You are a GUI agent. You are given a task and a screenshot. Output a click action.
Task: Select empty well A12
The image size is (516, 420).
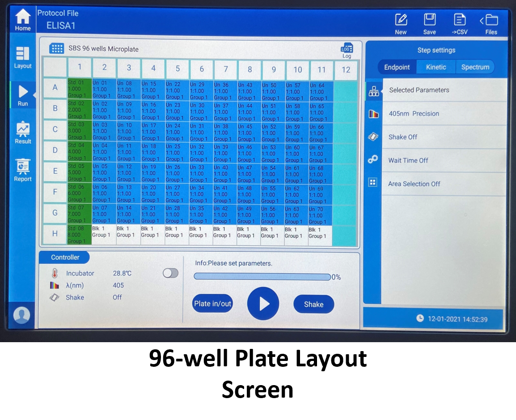click(x=345, y=92)
